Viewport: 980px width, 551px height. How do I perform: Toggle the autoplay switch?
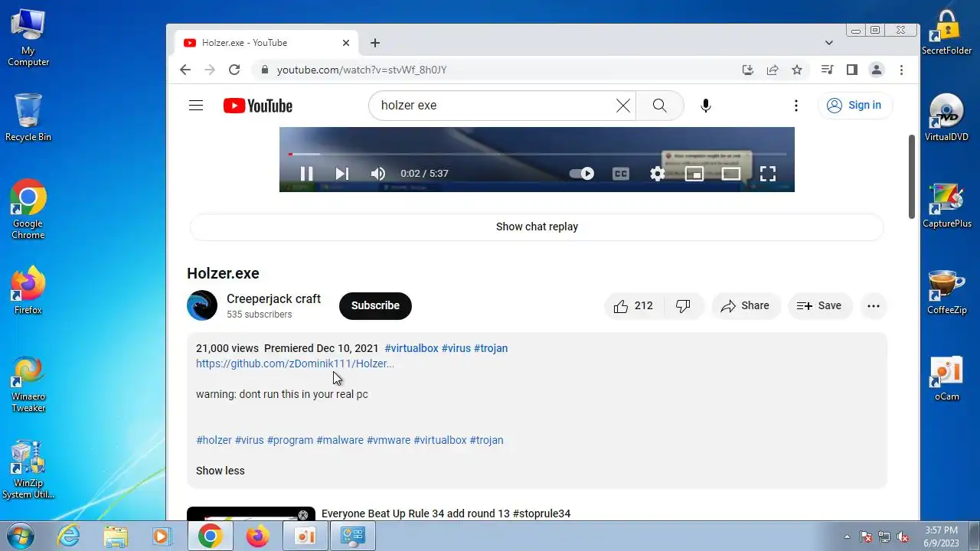(582, 174)
